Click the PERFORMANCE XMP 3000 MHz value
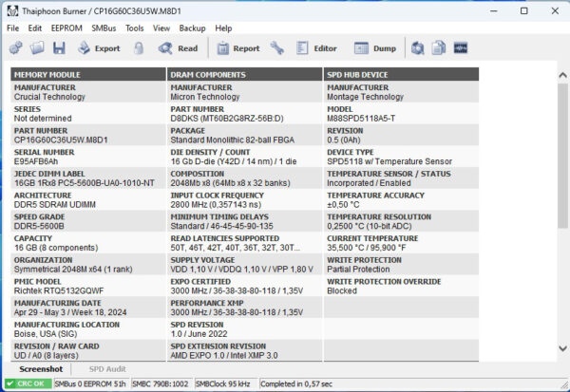Viewport: 570px width, 392px height. click(x=237, y=312)
